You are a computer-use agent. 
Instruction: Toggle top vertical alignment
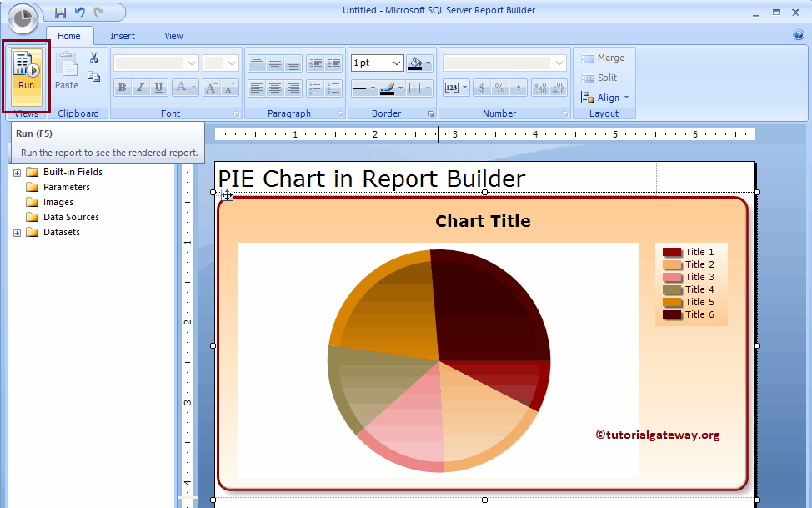[x=257, y=63]
